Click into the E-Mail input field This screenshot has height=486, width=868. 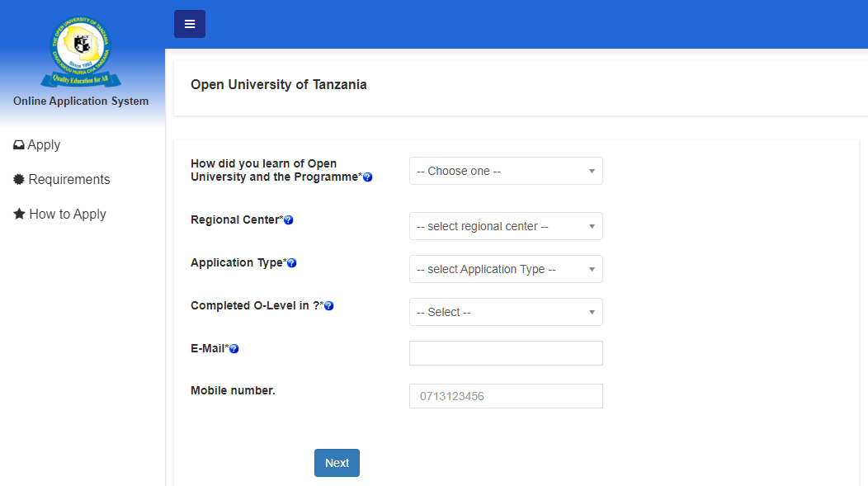tap(506, 352)
